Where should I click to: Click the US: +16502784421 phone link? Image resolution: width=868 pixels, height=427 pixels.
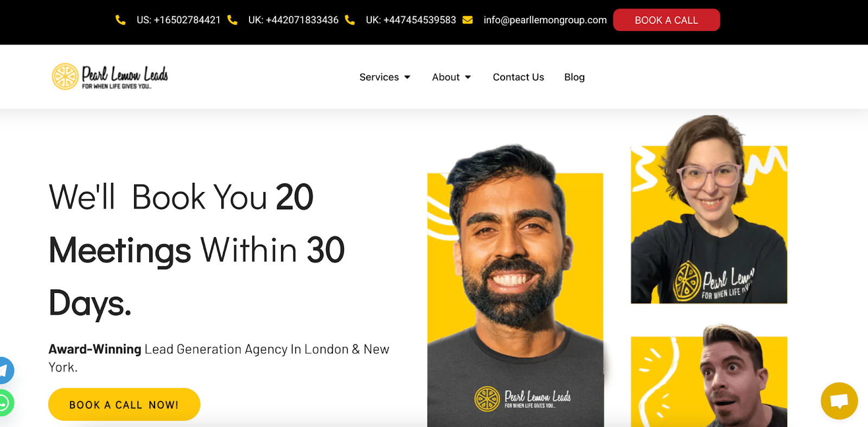(178, 20)
